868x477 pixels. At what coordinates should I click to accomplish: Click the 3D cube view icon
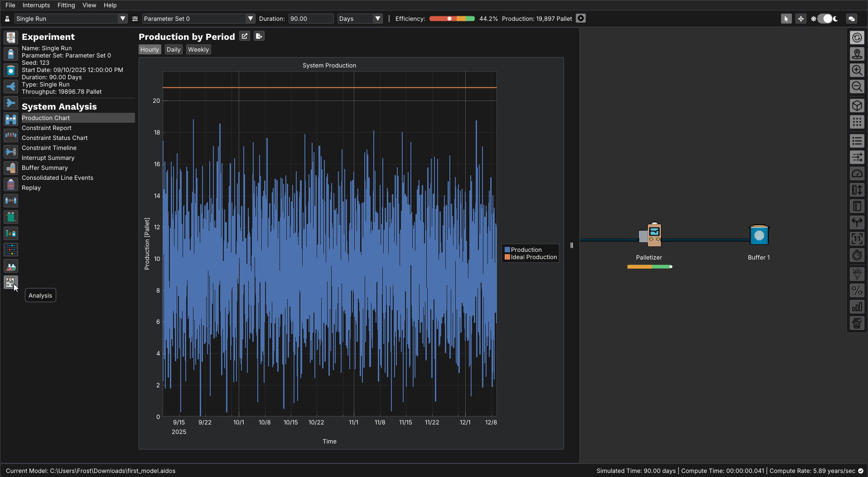tap(857, 106)
